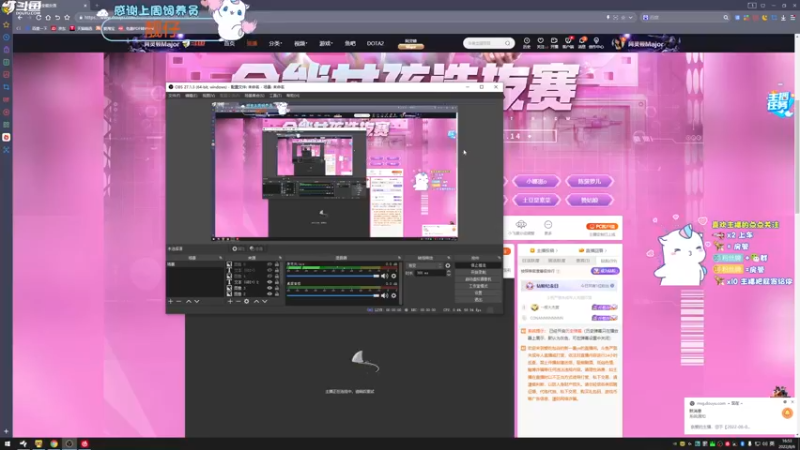Toggle lock for 图像 2 source

pos(277,294)
